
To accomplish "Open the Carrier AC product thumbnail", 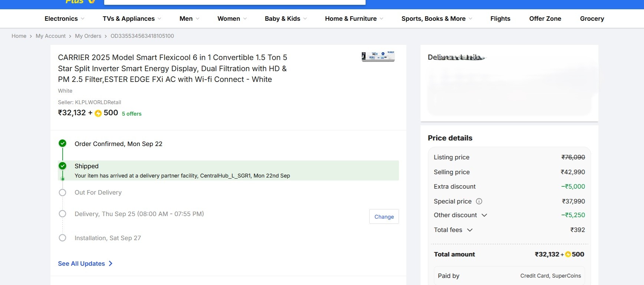I will (378, 56).
